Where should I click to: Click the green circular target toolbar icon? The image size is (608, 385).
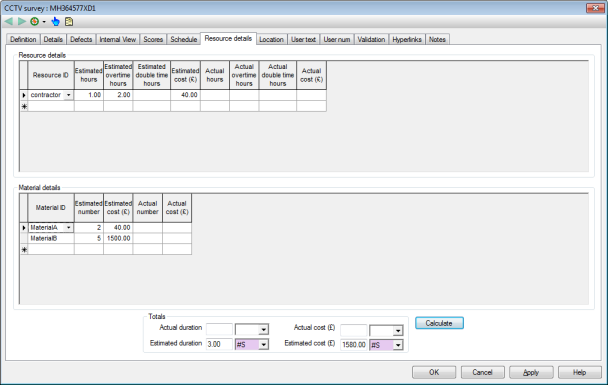[35, 22]
